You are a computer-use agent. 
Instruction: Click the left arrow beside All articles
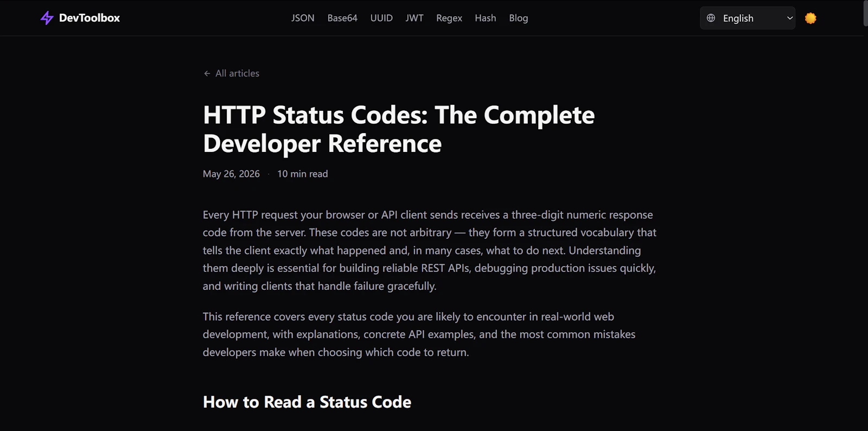coord(207,73)
